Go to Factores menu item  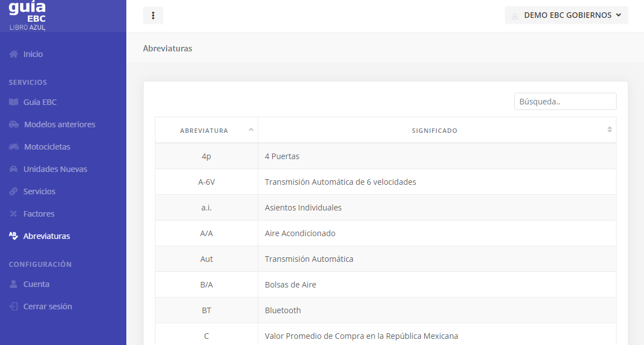[x=39, y=214]
